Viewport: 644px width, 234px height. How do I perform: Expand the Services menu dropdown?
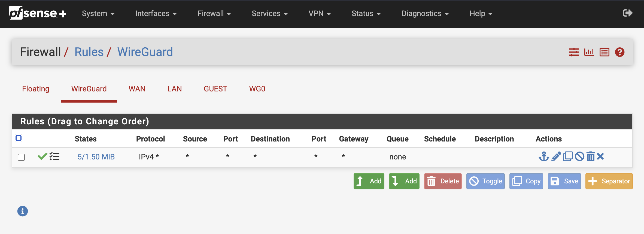tap(270, 14)
